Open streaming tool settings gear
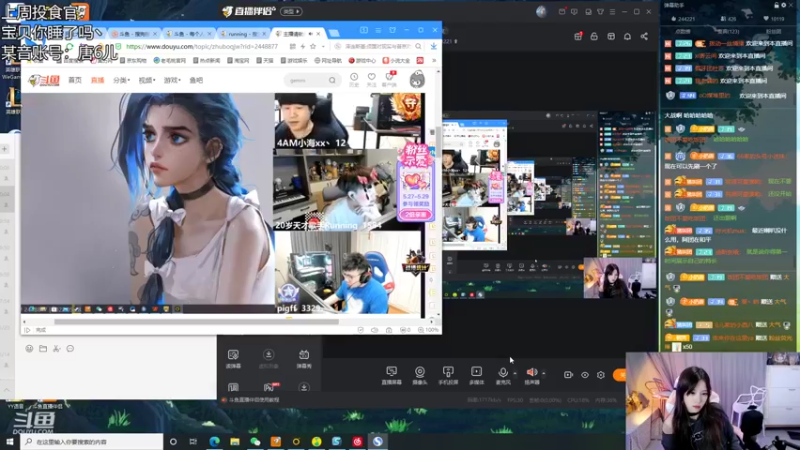Image resolution: width=800 pixels, height=450 pixels. [x=601, y=375]
